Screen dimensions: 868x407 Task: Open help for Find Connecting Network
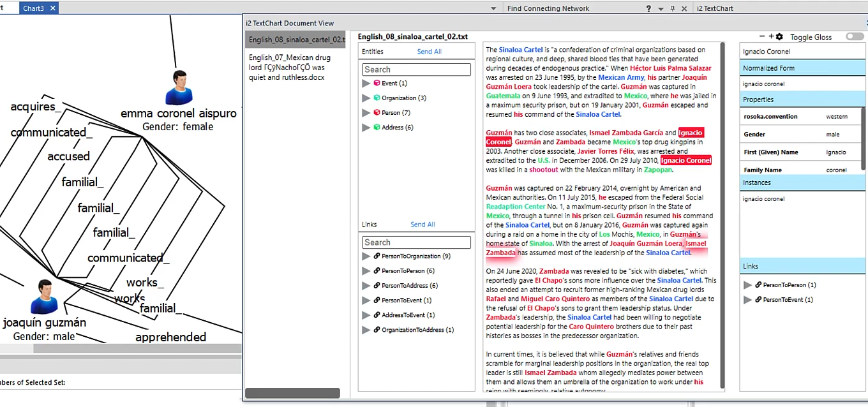[648, 8]
